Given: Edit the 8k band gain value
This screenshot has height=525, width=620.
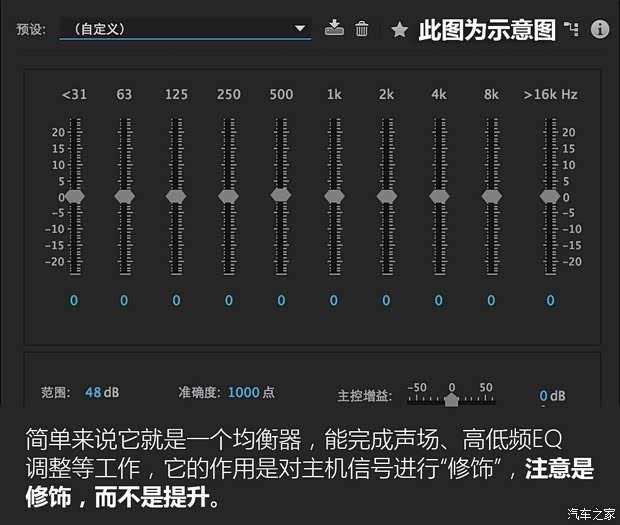Looking at the screenshot, I should (x=491, y=300).
